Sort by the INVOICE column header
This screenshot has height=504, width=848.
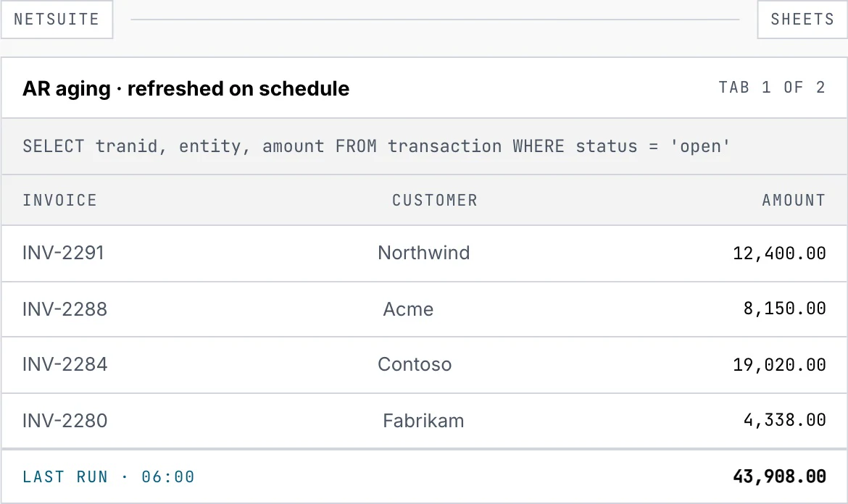click(59, 201)
